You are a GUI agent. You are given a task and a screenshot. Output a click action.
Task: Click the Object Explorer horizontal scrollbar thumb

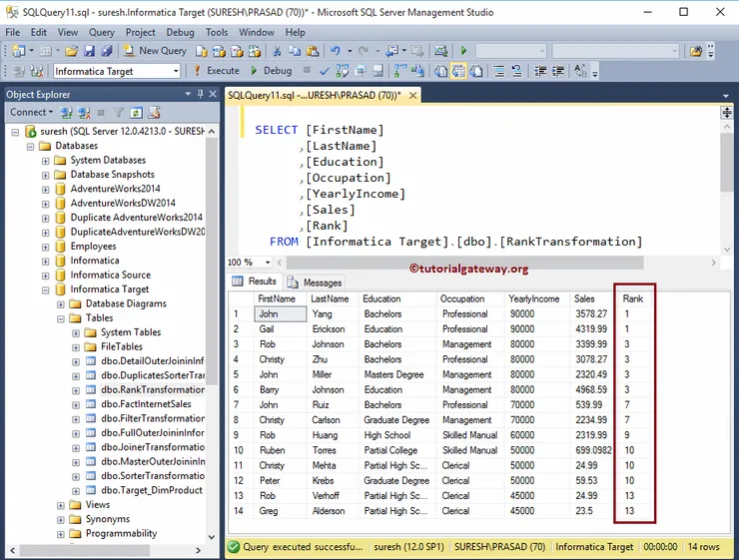[85, 550]
